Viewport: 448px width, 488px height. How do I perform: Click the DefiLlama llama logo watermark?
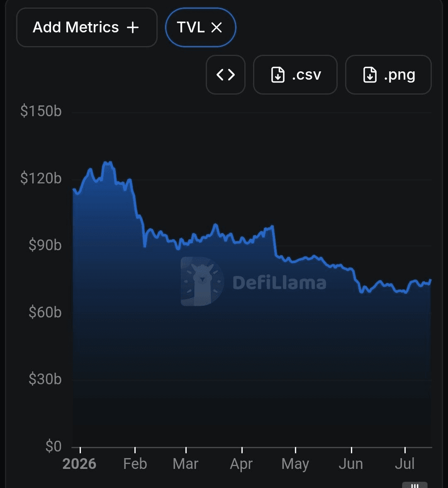202,281
